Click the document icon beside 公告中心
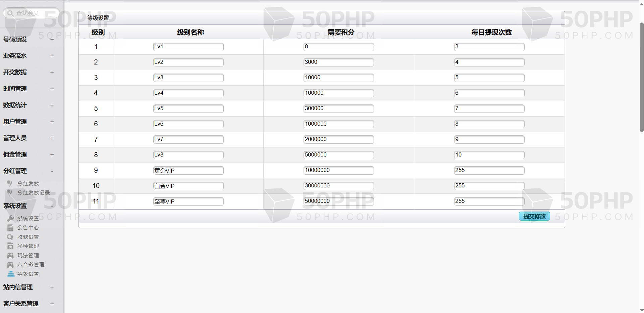Image resolution: width=644 pixels, height=313 pixels. click(10, 228)
